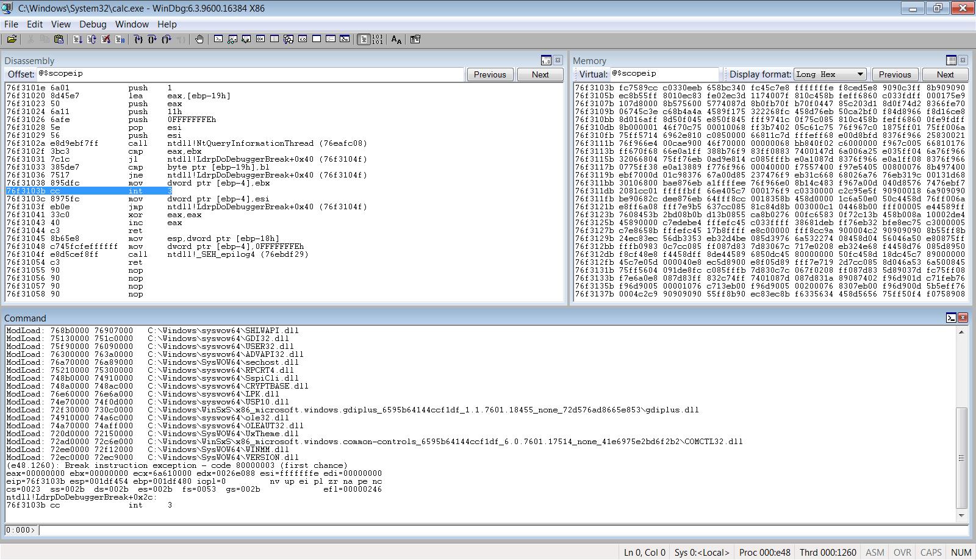Click the hand icon to insert breakpoint
The width and height of the screenshot is (976, 560).
pos(199,40)
